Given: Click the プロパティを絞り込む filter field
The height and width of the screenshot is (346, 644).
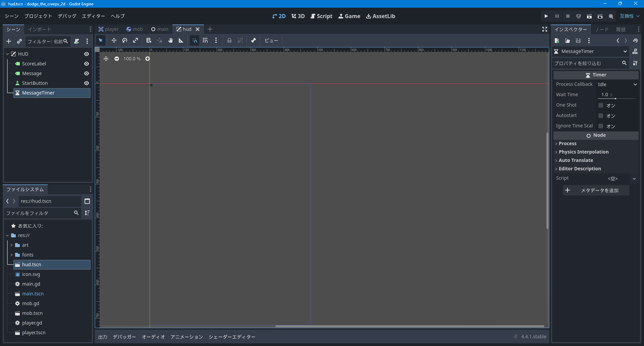Looking at the screenshot, I should 591,63.
